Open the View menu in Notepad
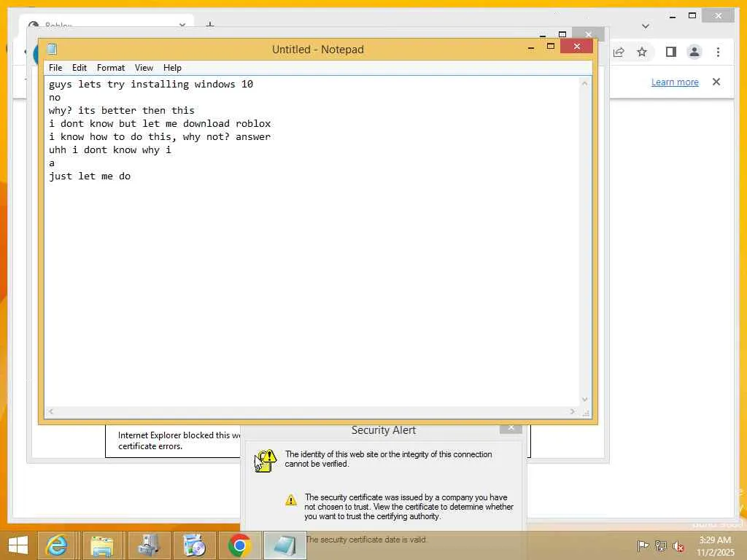The width and height of the screenshot is (747, 560). tap(144, 68)
